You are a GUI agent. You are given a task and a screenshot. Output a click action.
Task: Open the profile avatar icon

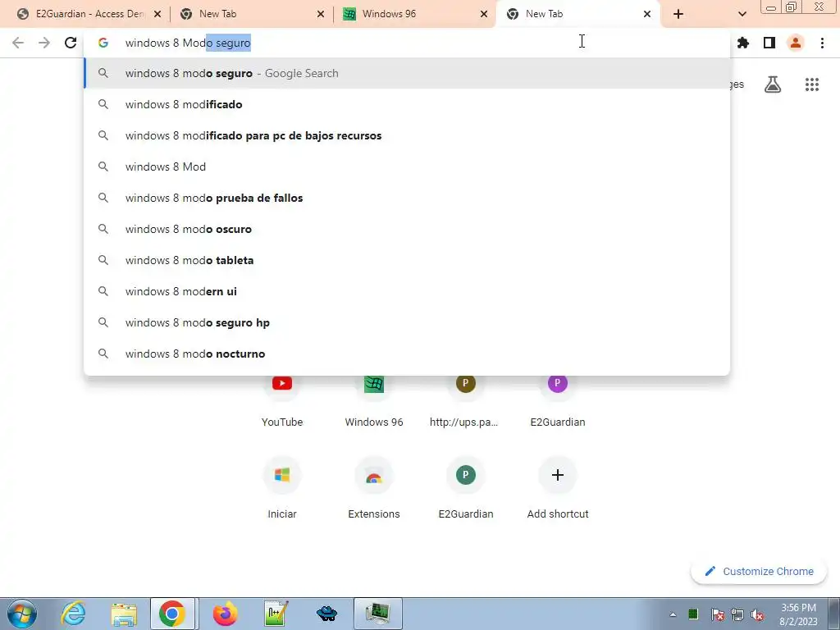796,43
